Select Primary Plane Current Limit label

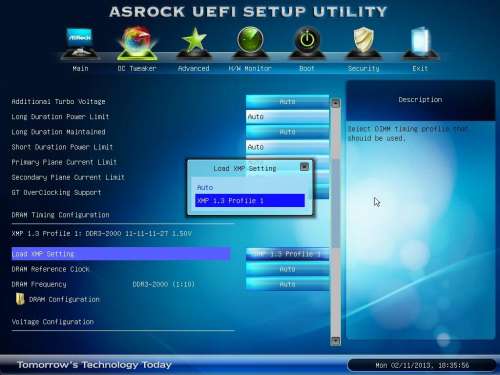click(x=64, y=162)
